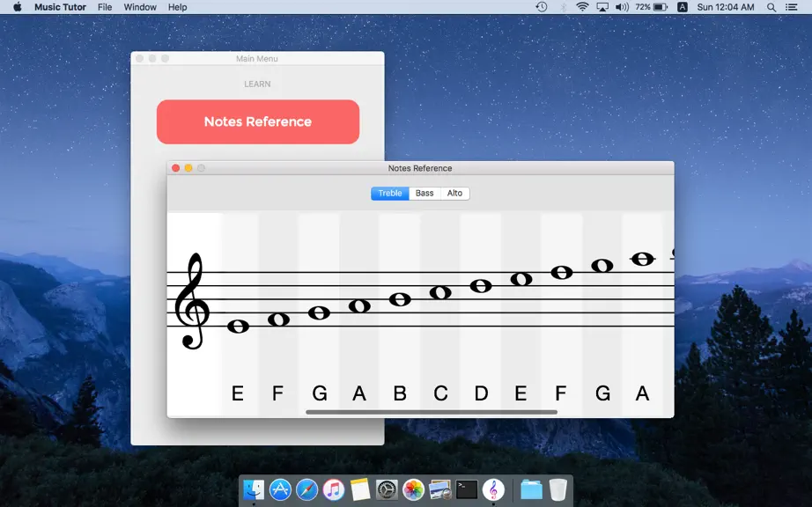Open the Help menu
812x507 pixels.
coord(177,7)
